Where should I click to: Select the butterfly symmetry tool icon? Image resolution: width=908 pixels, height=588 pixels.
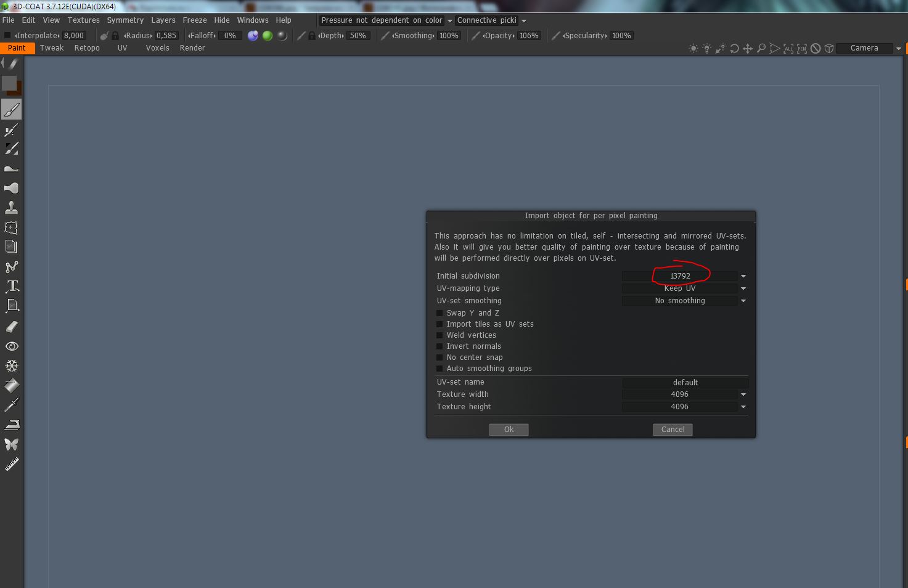12,444
